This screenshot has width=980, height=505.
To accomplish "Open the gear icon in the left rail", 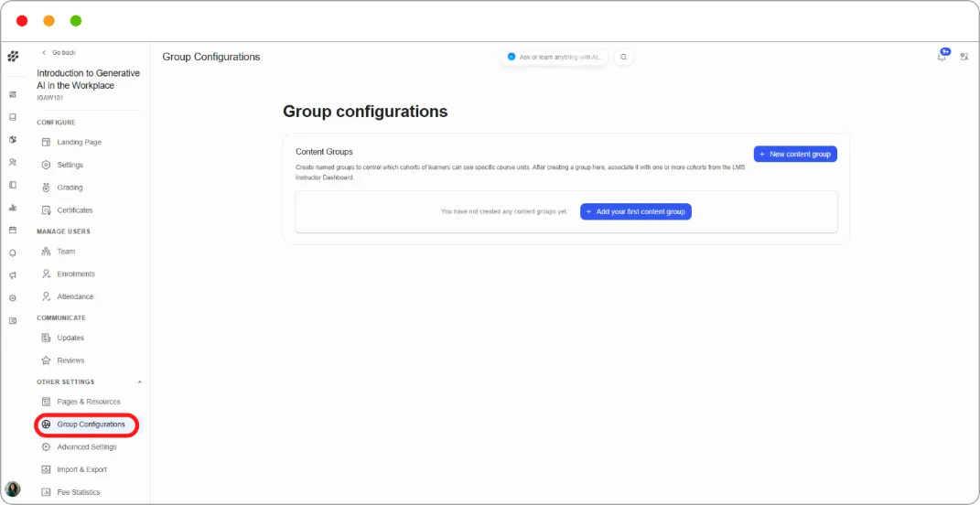I will pos(13,298).
